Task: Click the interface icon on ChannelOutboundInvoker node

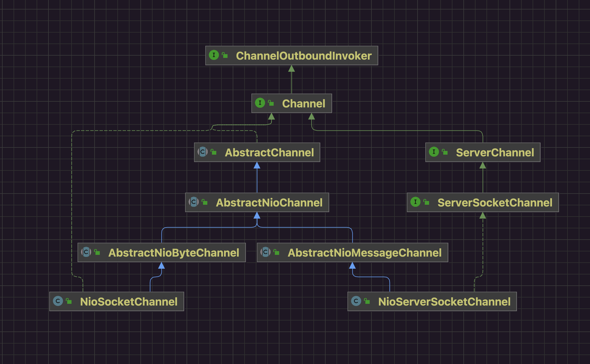Action: [214, 55]
